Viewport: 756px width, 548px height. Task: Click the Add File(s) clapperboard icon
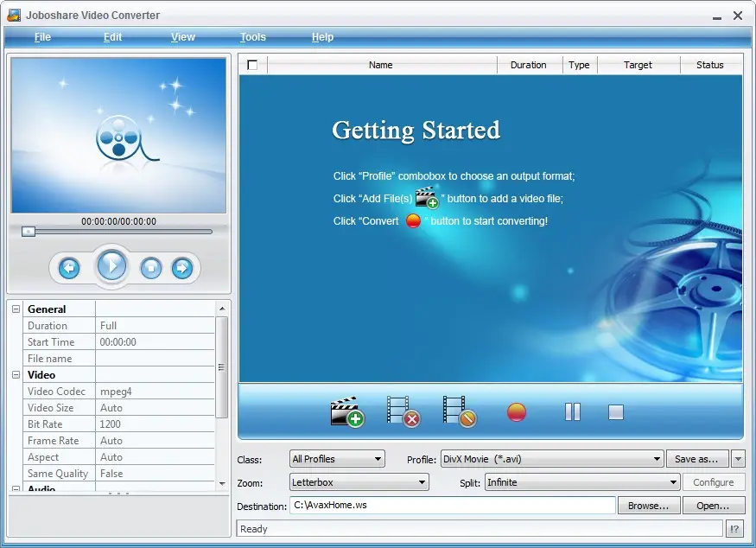pos(347,412)
